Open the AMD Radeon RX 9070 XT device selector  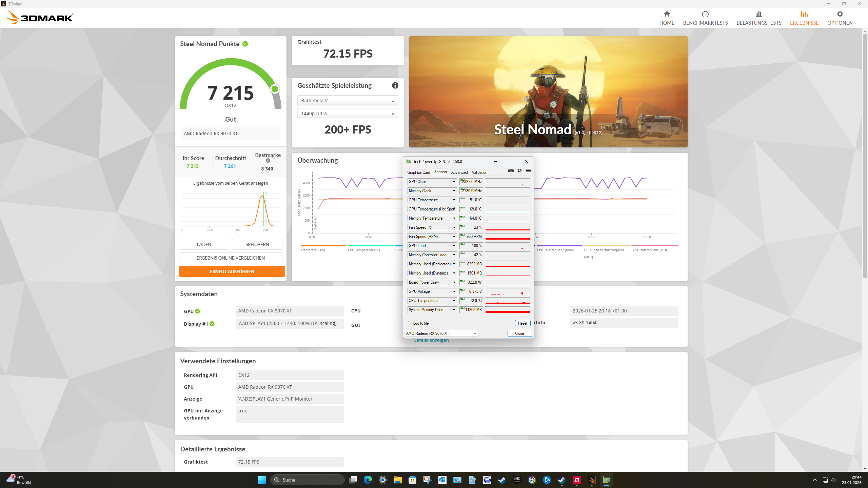point(441,333)
